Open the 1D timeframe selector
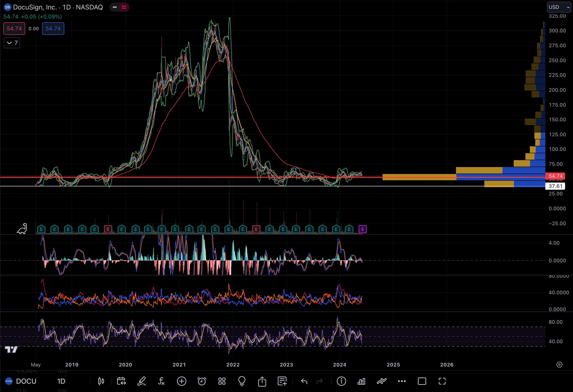 click(x=61, y=381)
